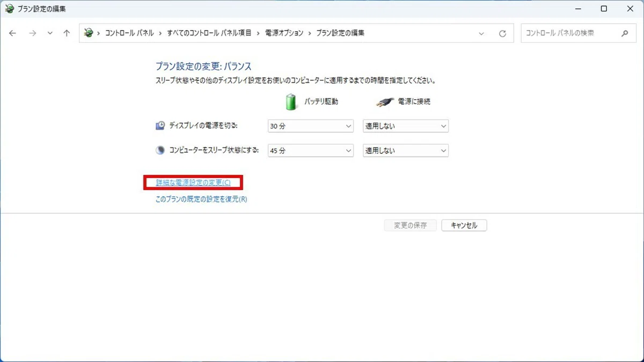The width and height of the screenshot is (644, 362).
Task: Select 電源オプション in the breadcrumb path
Action: pos(284,33)
